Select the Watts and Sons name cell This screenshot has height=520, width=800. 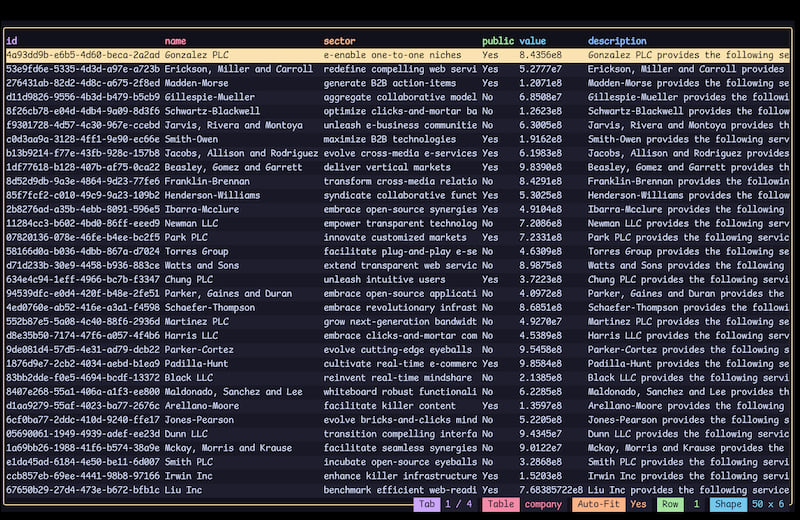[202, 265]
